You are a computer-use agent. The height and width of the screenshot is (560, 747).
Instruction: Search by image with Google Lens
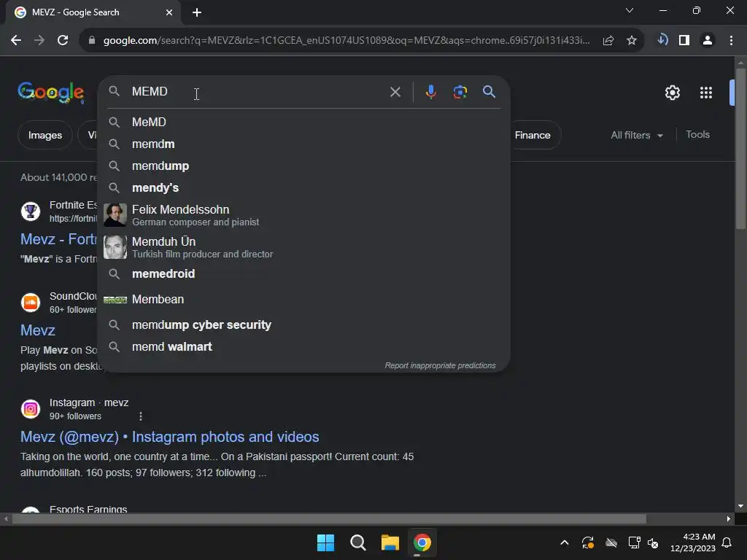point(460,92)
